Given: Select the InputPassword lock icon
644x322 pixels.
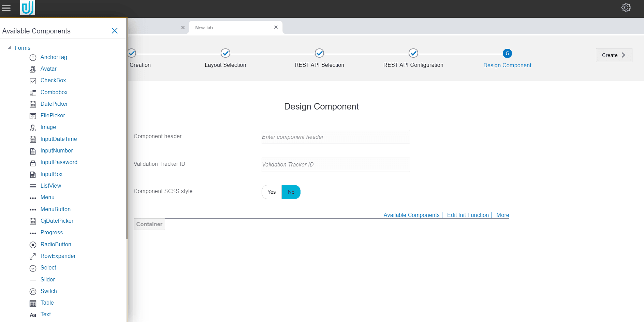Looking at the screenshot, I should (x=33, y=163).
